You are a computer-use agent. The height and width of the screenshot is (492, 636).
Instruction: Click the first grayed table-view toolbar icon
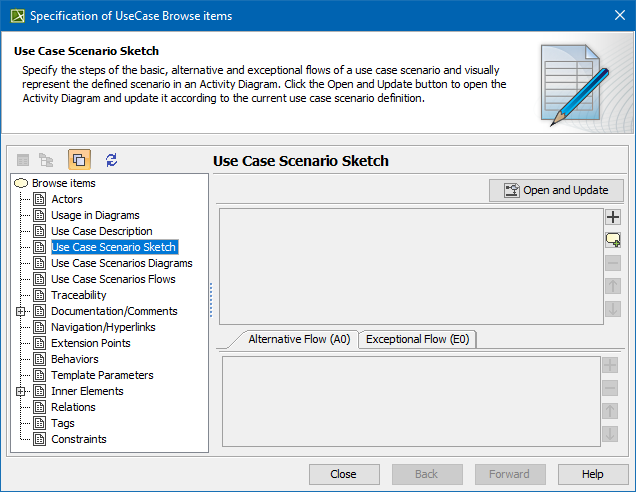23,160
